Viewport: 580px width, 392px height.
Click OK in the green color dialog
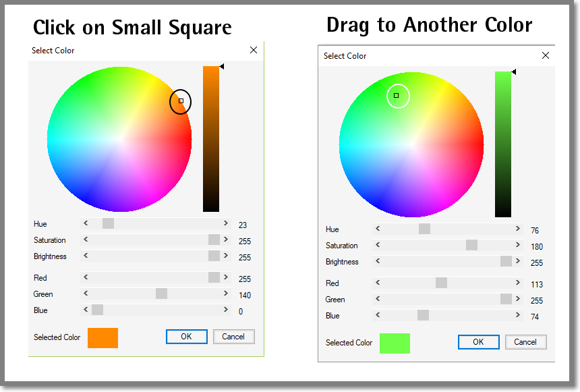(478, 342)
